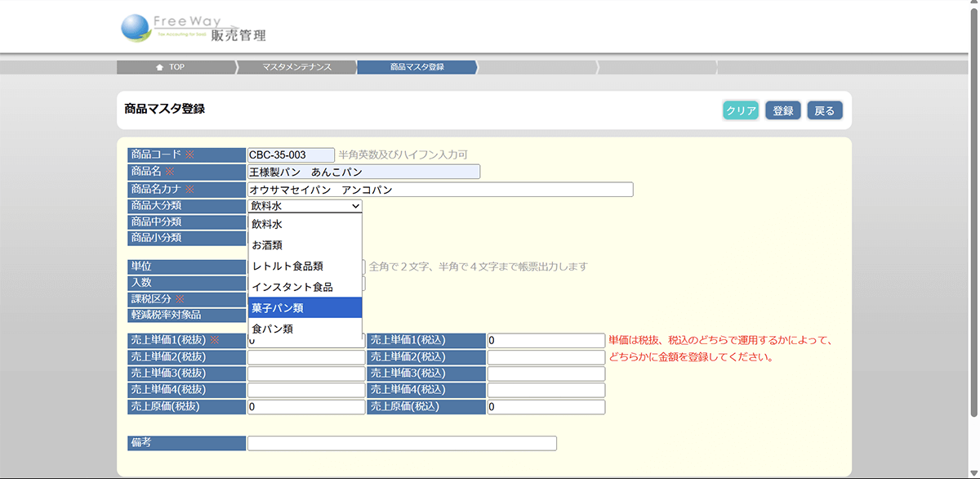
Task: Click the 売上単価1(税込) input field
Action: (x=546, y=341)
